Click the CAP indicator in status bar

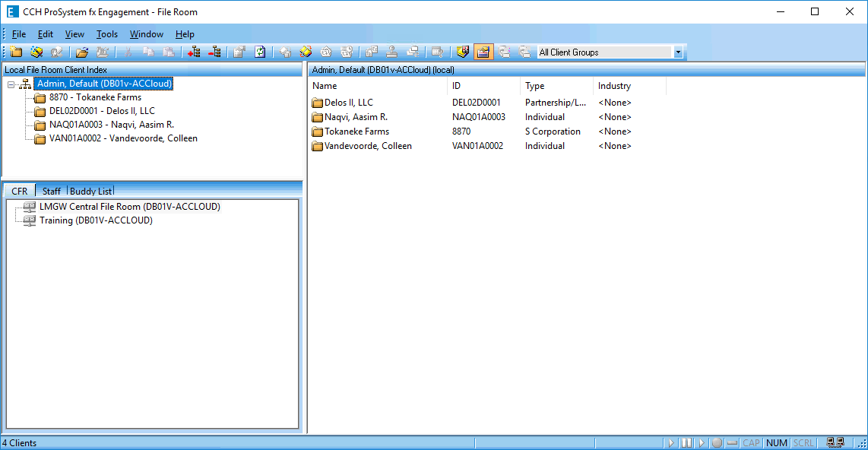[751, 443]
